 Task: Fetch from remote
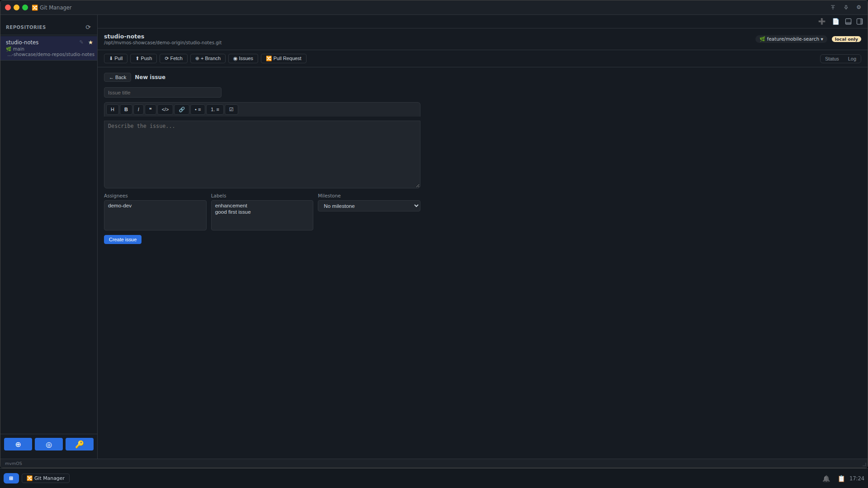(x=174, y=58)
